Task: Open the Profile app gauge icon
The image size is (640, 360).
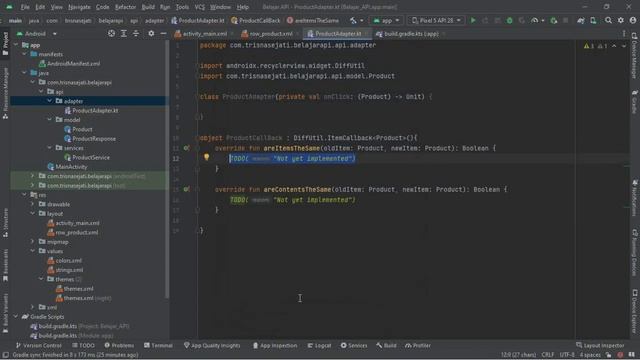Action: (534, 20)
